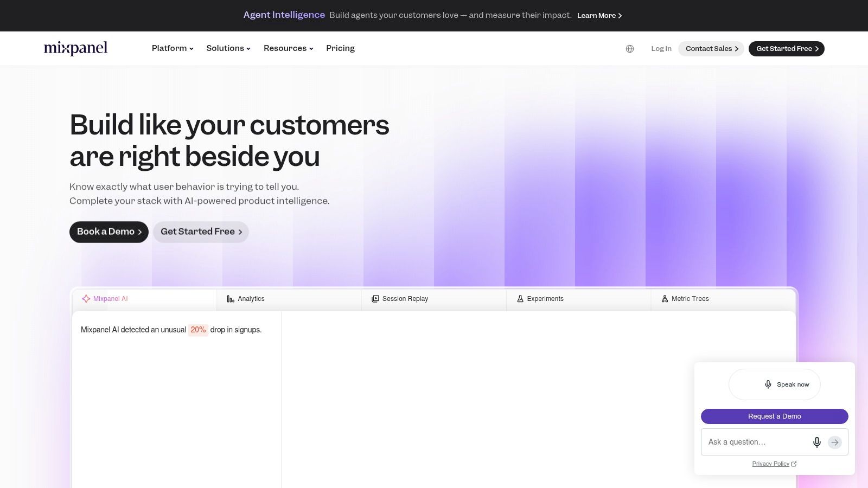Click the Contact Sales button
The image size is (868, 488).
pyautogui.click(x=711, y=49)
